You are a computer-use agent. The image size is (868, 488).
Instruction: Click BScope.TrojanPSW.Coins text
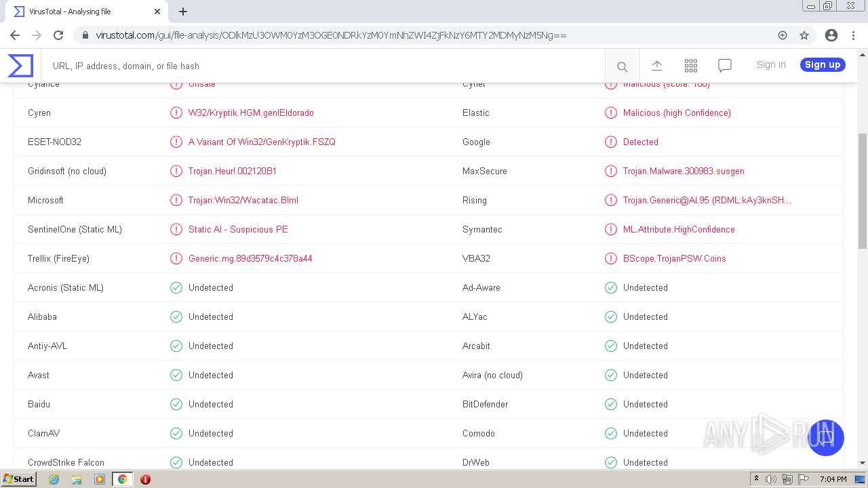point(675,259)
